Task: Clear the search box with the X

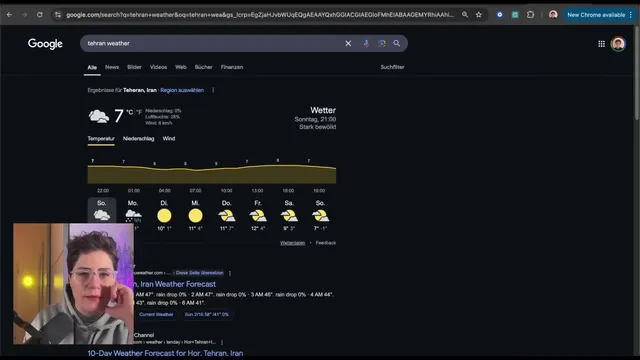Action: (348, 43)
